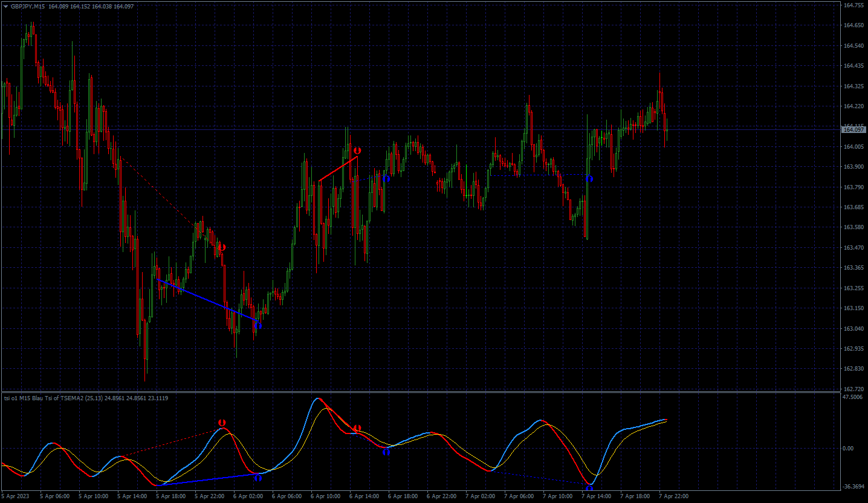Click the 47.5006 indicator scale value

853,397
